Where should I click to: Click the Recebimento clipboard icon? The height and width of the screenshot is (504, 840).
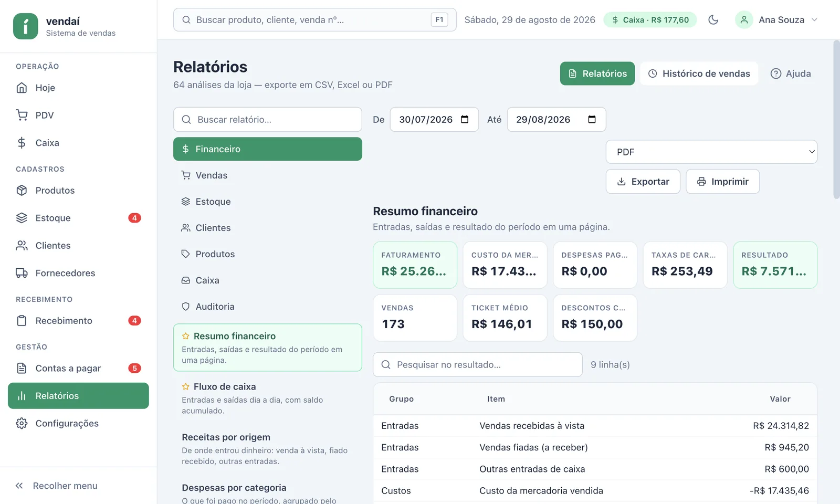[22, 321]
